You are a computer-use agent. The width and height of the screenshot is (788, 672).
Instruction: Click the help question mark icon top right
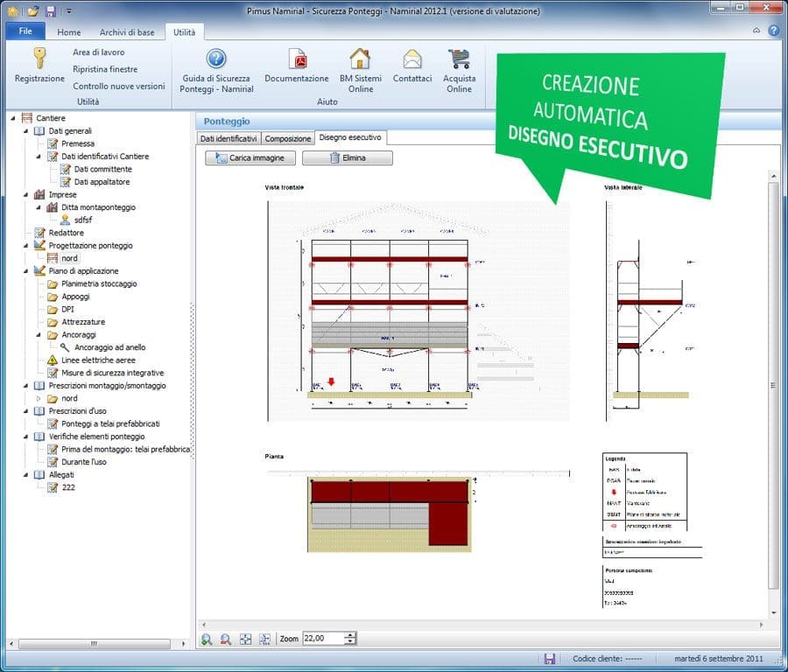774,31
